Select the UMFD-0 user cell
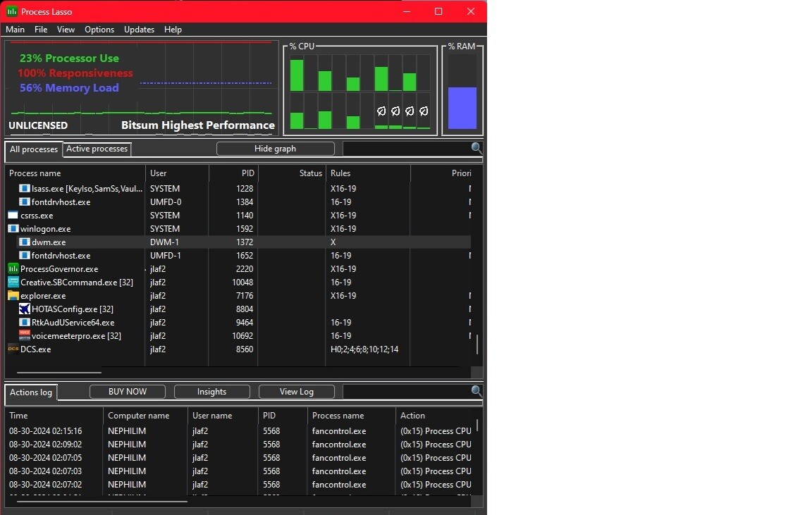812x515 pixels. [x=166, y=202]
